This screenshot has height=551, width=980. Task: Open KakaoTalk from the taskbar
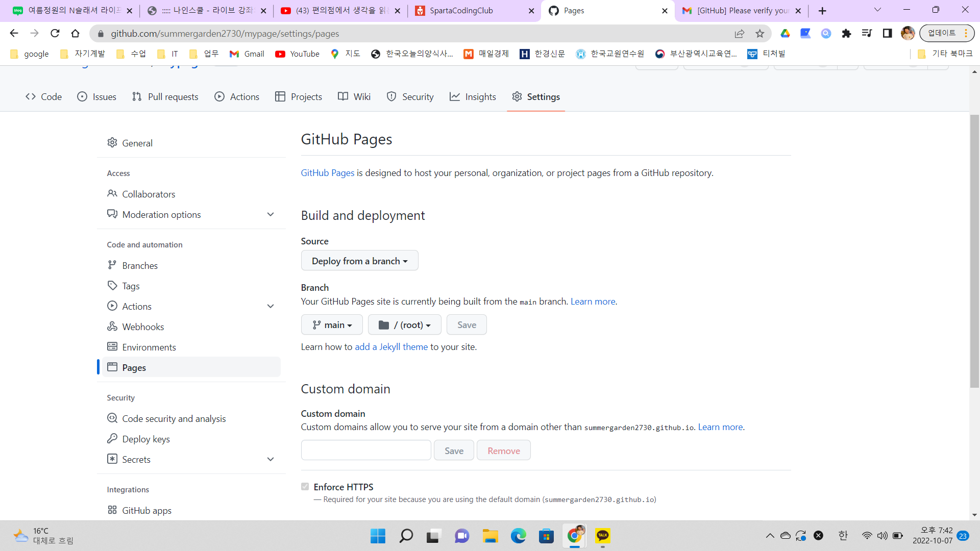pyautogui.click(x=603, y=536)
